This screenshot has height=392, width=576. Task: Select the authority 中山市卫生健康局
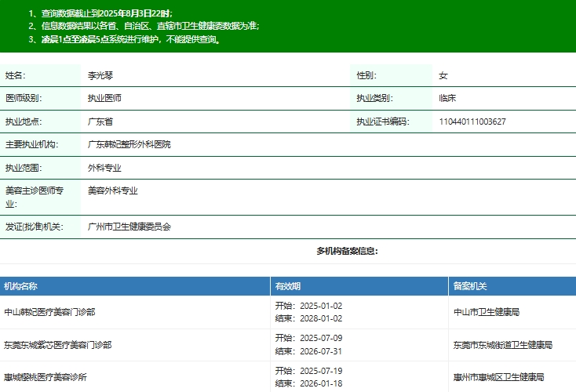point(487,312)
